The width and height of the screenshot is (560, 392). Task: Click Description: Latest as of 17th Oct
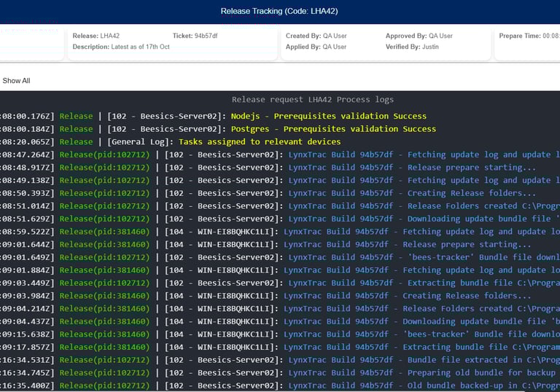(121, 47)
